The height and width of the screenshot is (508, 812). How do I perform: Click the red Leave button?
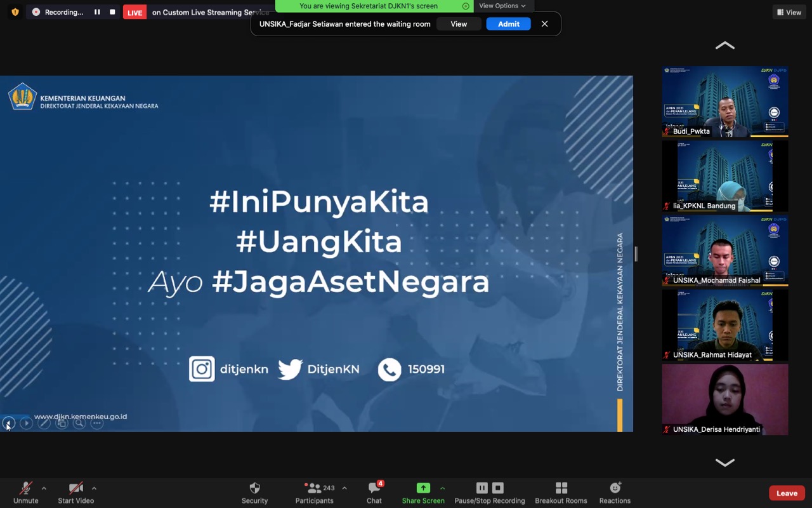[787, 493]
